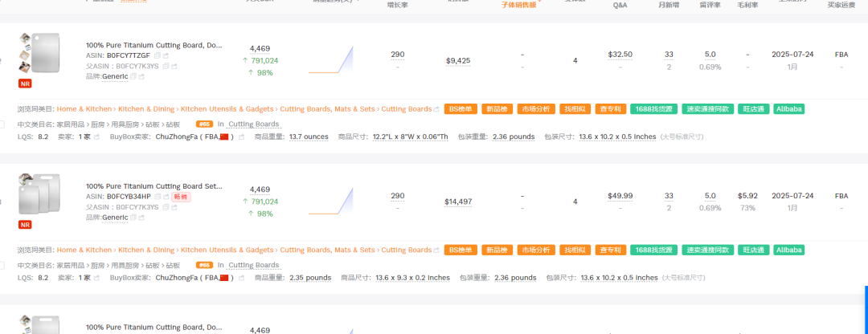Click Alibaba button in the B0FCY7TZGF row
Screen dimensions: 868x334
click(789, 109)
